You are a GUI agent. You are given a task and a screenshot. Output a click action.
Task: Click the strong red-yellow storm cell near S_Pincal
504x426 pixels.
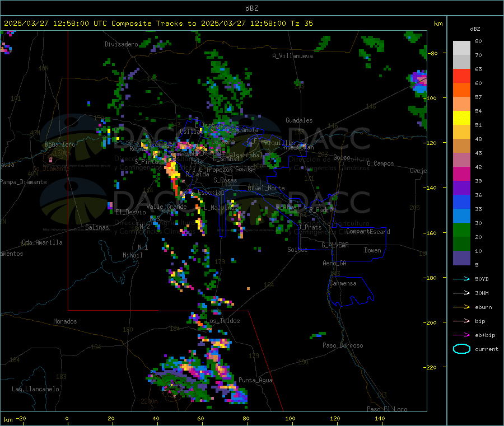(172, 176)
